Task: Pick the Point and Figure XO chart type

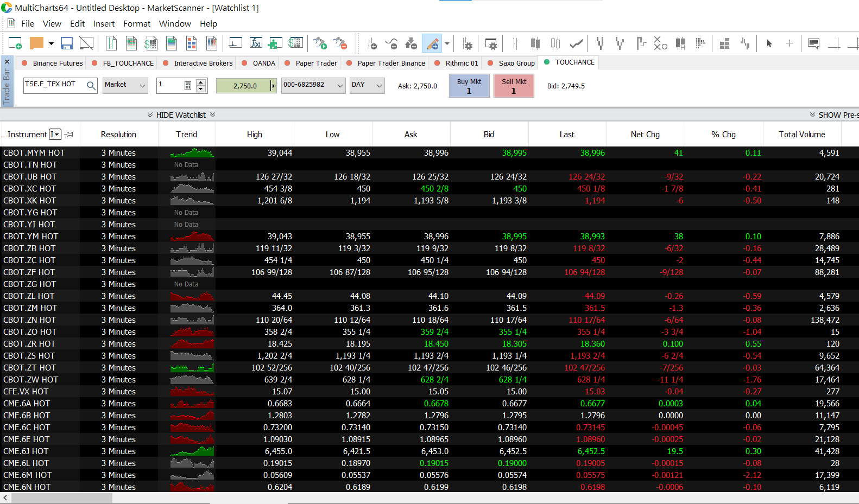Action: point(660,43)
